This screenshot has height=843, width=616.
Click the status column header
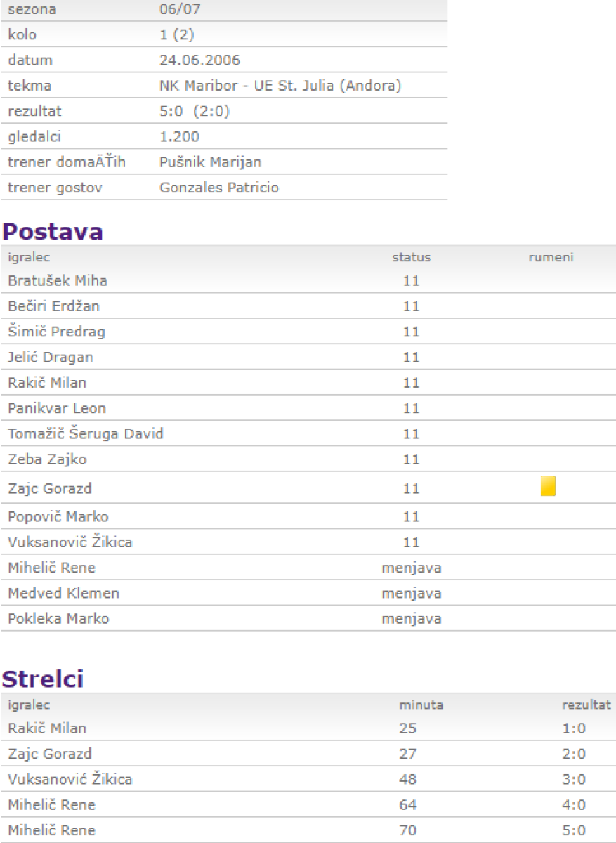[411, 258]
